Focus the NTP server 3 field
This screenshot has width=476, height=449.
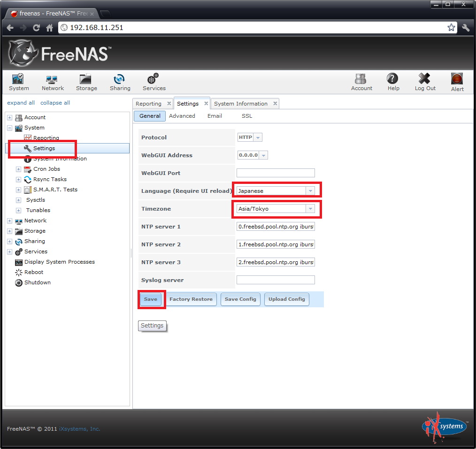pos(276,262)
